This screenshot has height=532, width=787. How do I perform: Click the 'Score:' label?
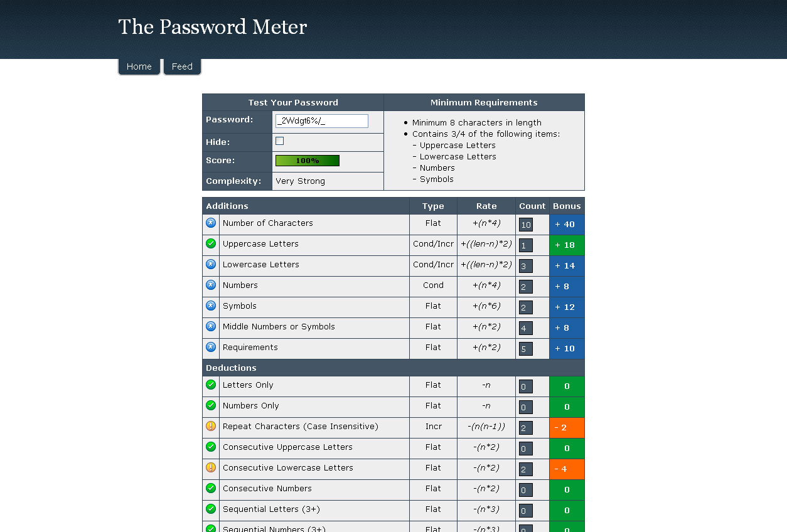click(220, 161)
